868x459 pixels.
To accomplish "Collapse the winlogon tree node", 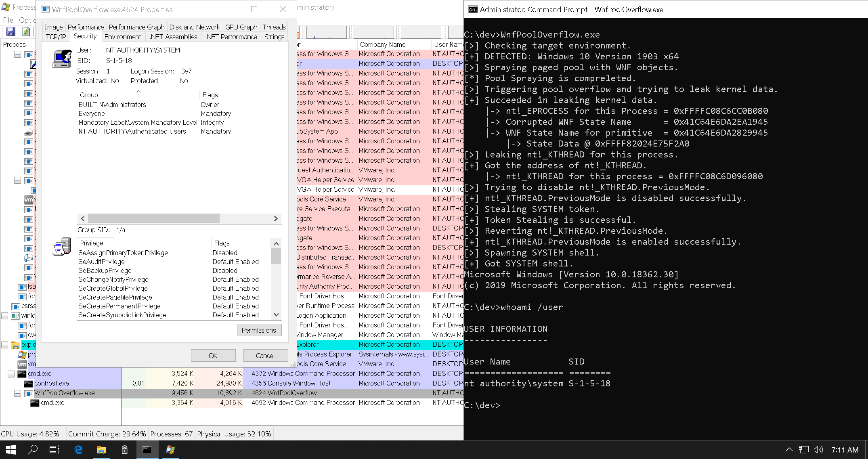I will point(5,316).
